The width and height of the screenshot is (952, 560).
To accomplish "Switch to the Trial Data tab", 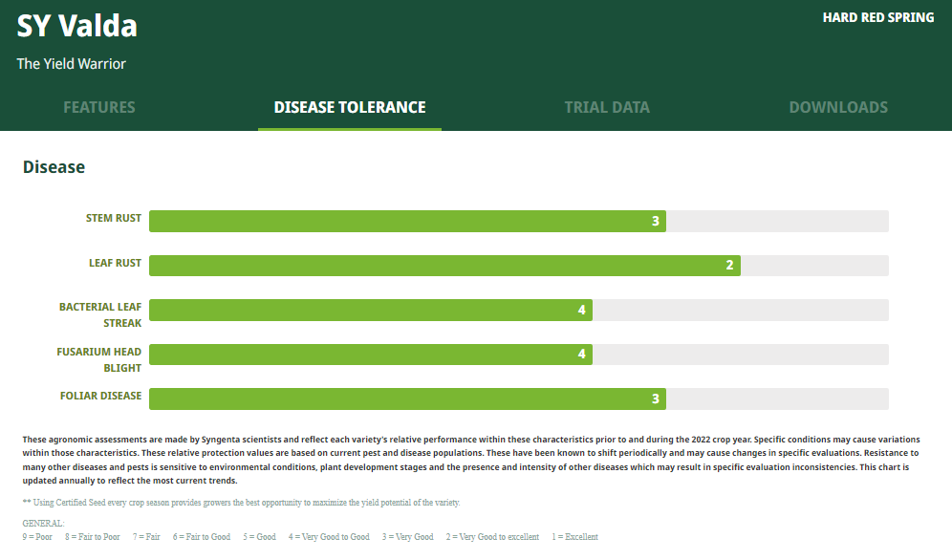I will (607, 107).
